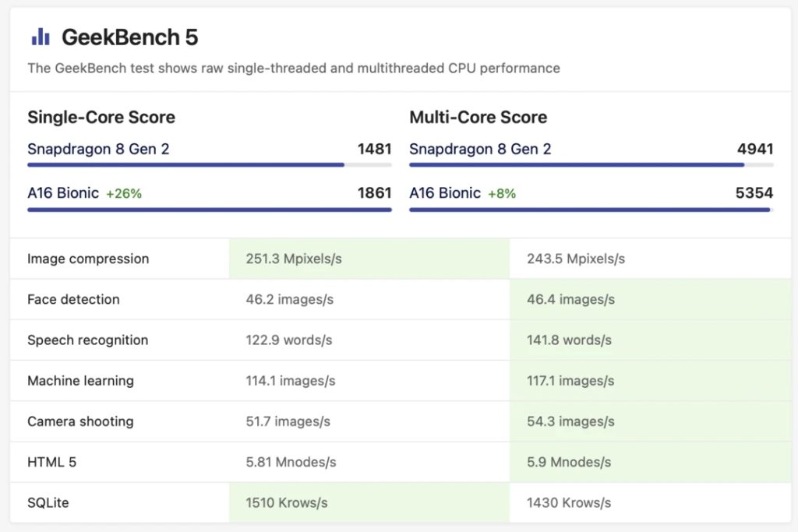Click the green +8% badge
Screen dimensions: 798x532
502,193
